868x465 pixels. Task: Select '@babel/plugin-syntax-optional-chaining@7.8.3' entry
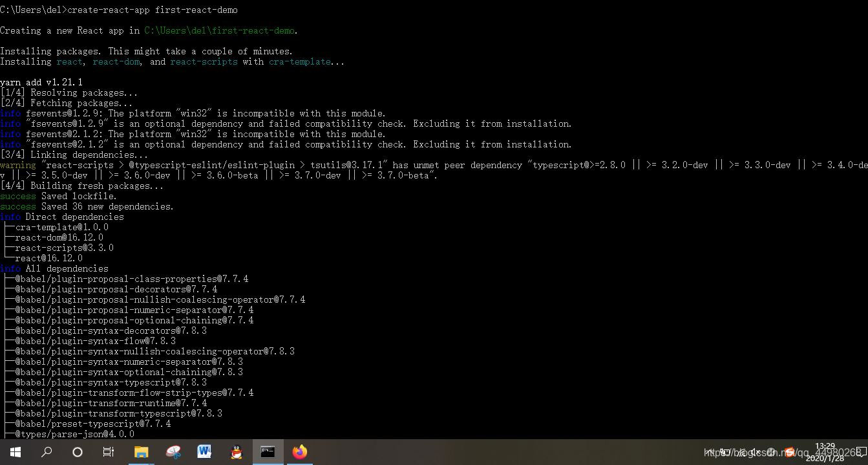(129, 372)
